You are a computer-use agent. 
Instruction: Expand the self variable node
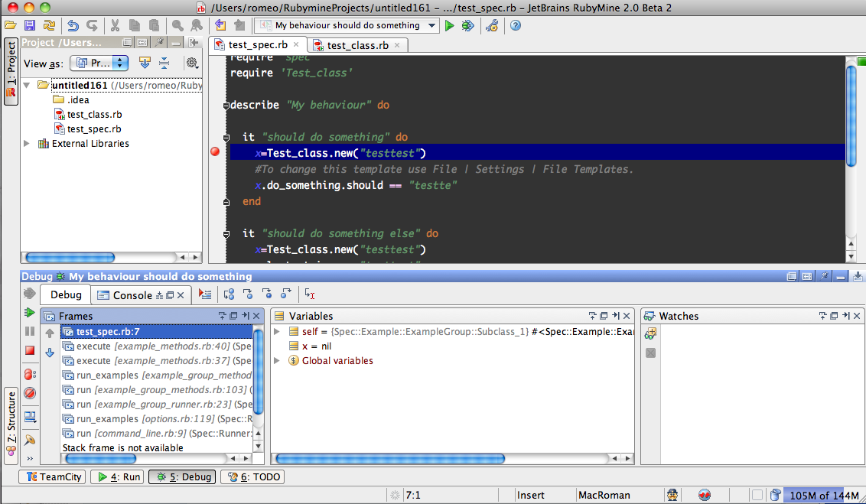[277, 332]
